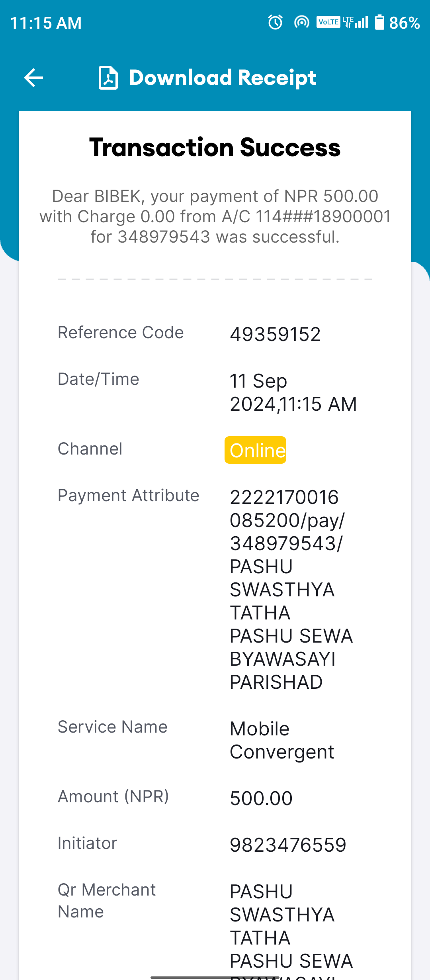Tap the payment confirmation message text
Image resolution: width=430 pixels, height=980 pixels.
[215, 216]
